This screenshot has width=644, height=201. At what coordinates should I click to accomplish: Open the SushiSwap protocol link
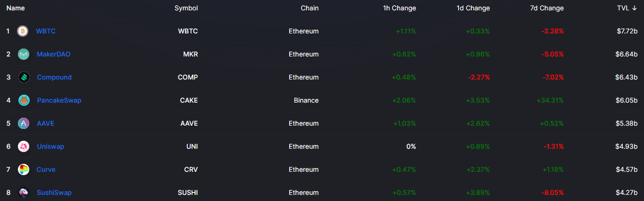pyautogui.click(x=54, y=193)
